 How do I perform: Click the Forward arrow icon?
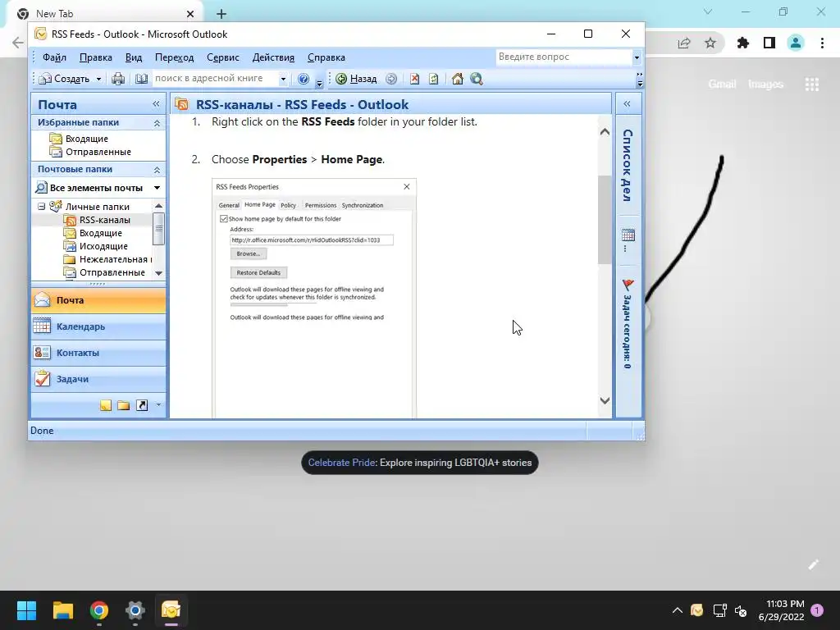(x=391, y=79)
